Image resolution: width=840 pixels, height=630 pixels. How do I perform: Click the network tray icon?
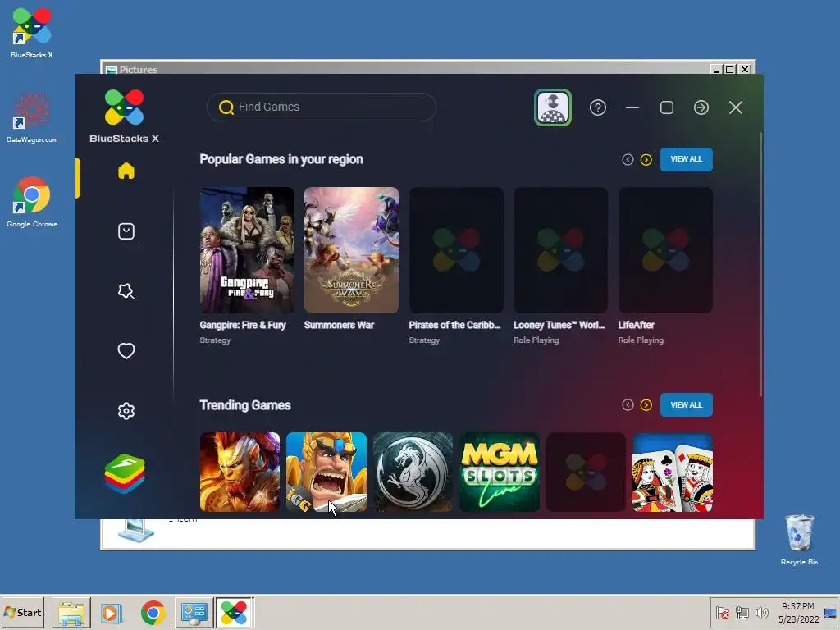pos(742,612)
